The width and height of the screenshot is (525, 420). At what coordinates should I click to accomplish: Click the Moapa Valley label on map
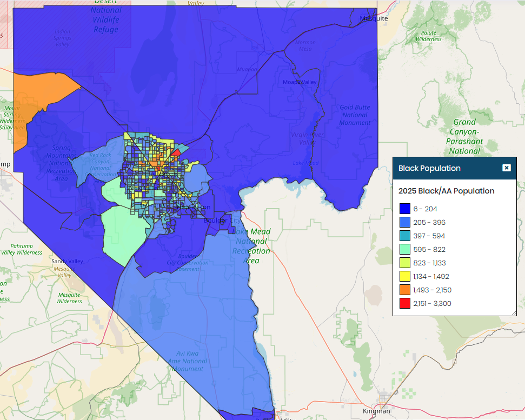point(300,82)
